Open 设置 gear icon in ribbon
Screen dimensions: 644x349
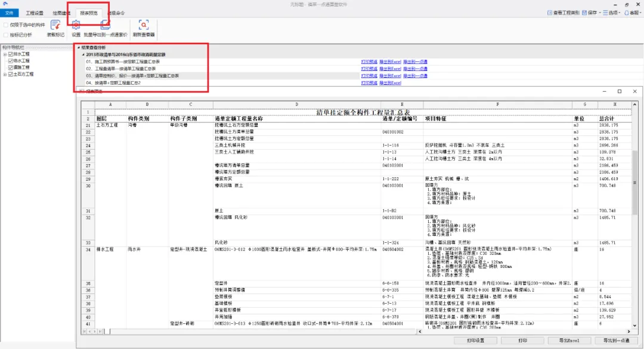[76, 25]
